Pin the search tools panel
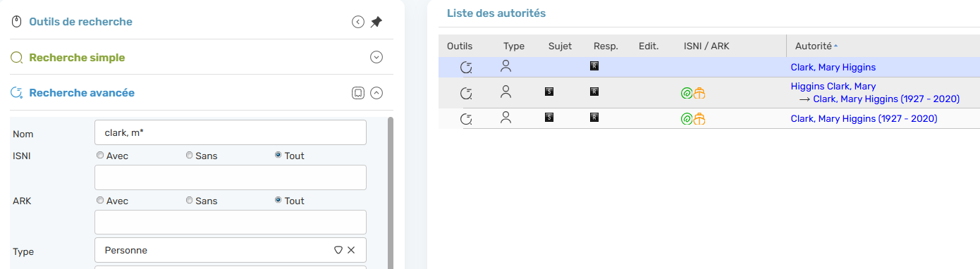 point(376,22)
